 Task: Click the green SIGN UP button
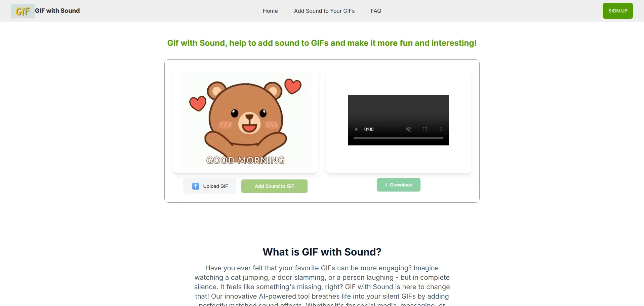[618, 11]
